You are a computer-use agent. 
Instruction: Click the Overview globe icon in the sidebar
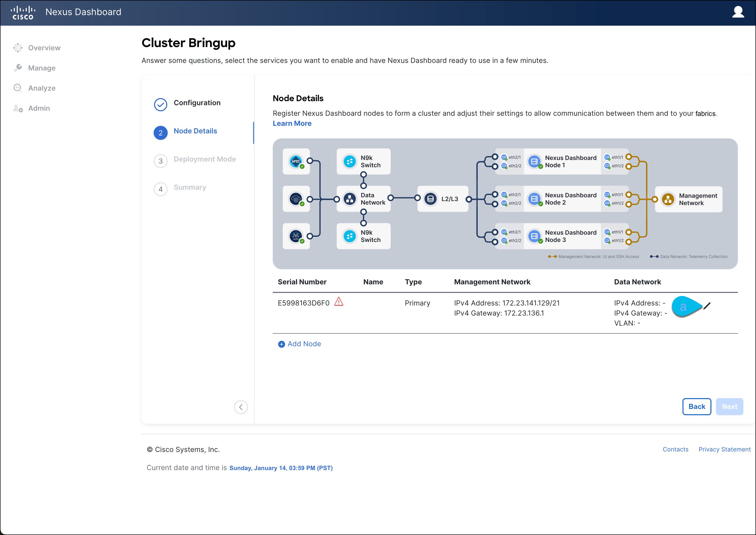tap(18, 48)
